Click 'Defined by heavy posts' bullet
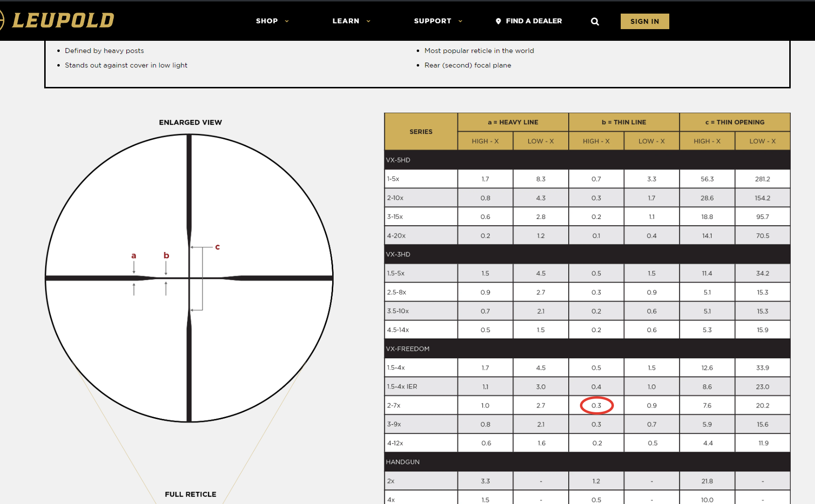The image size is (815, 504). click(x=104, y=50)
